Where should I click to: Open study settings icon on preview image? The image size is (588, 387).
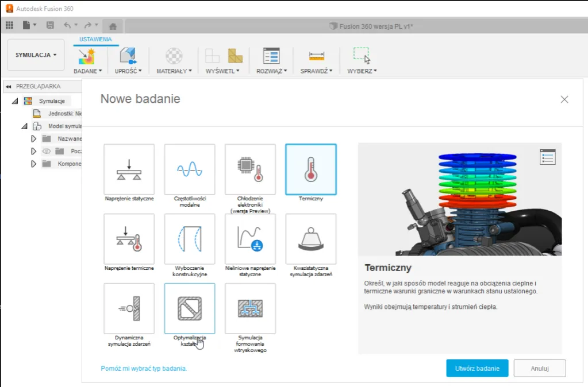pyautogui.click(x=548, y=157)
